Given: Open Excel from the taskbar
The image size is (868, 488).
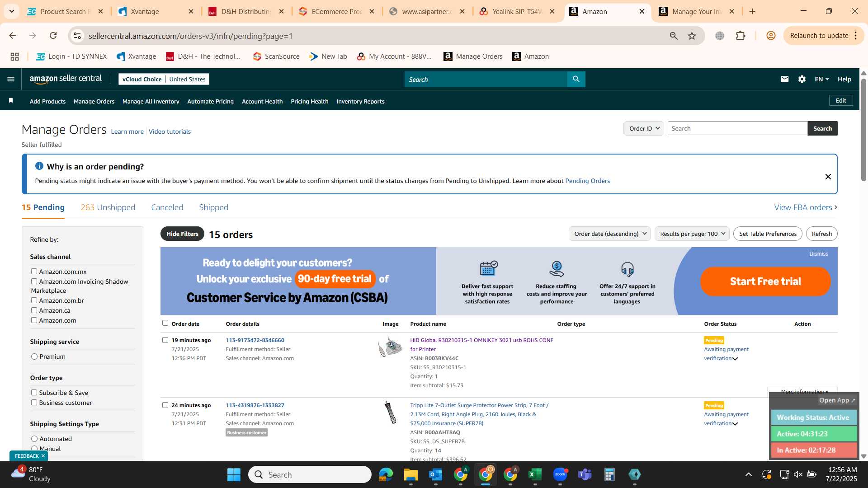Looking at the screenshot, I should coord(535,474).
